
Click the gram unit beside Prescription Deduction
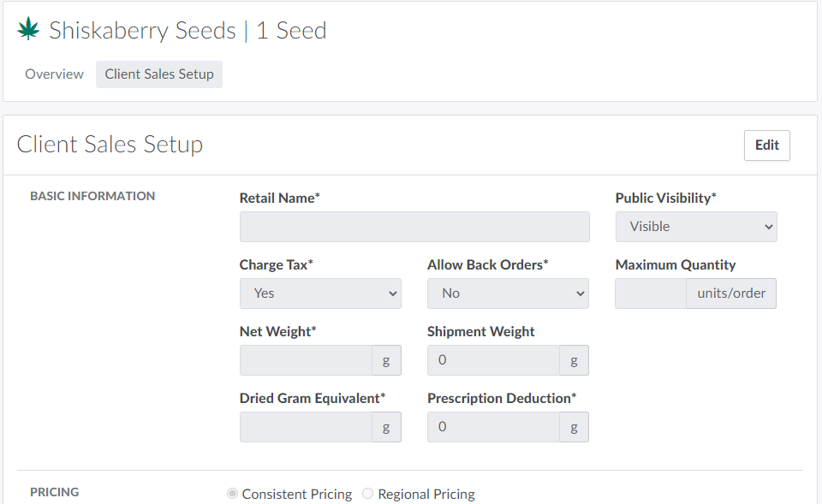(x=574, y=427)
